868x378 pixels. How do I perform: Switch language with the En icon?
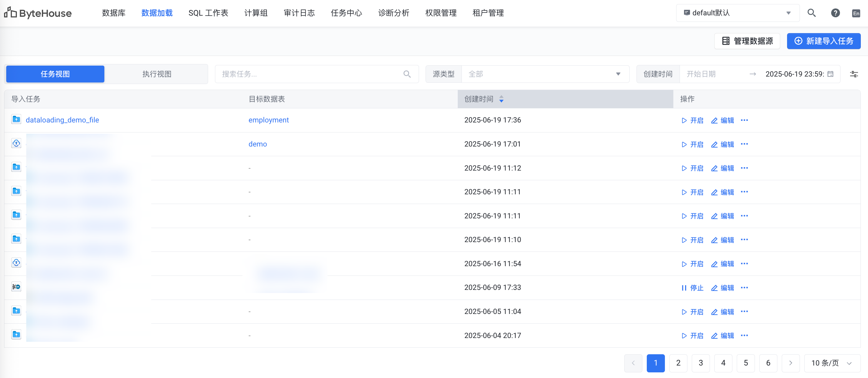856,13
